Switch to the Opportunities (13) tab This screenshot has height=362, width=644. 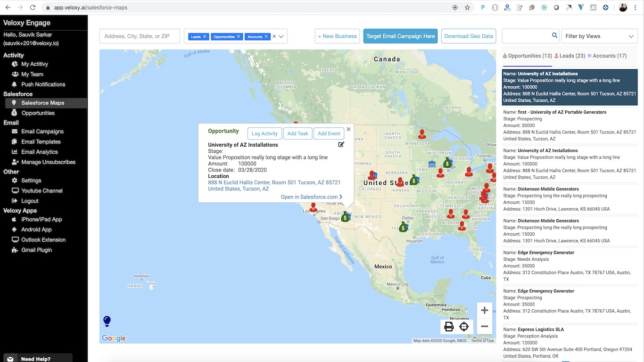[527, 56]
